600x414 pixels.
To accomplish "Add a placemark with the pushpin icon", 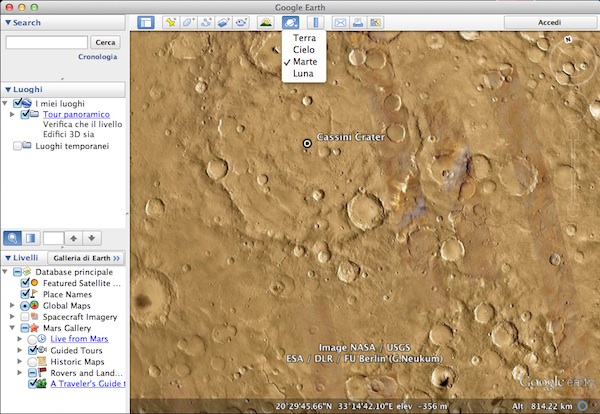I will coord(170,22).
